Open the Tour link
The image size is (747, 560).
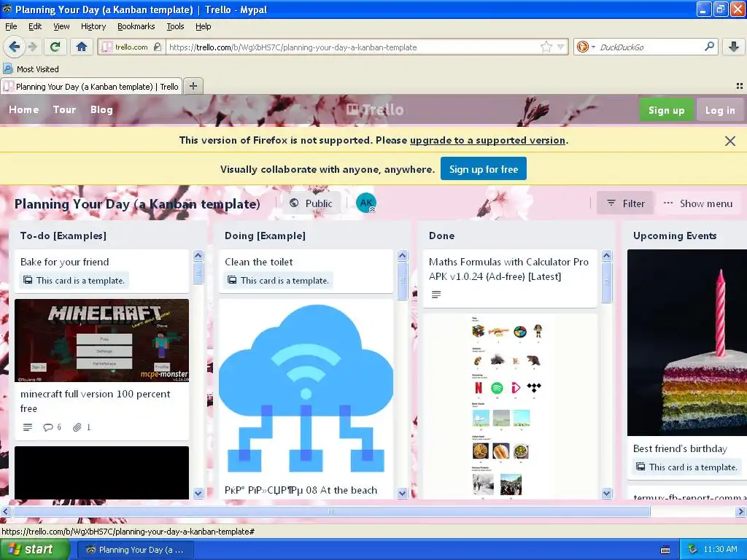pyautogui.click(x=64, y=109)
